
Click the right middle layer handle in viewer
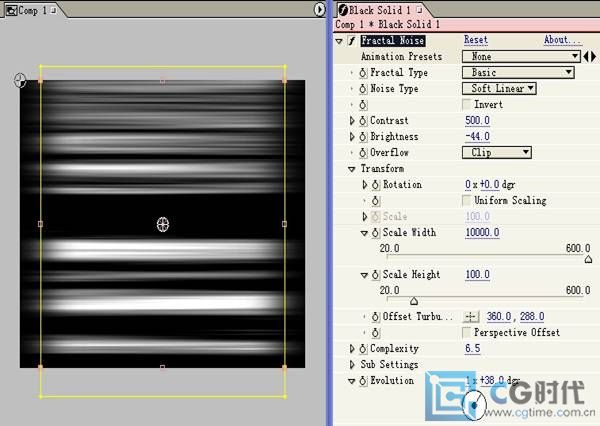[284, 224]
